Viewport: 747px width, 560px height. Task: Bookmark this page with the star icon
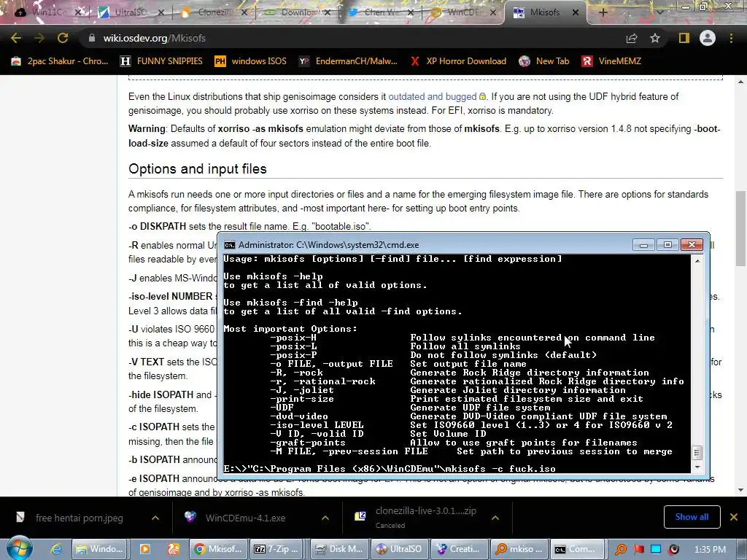[x=655, y=38]
